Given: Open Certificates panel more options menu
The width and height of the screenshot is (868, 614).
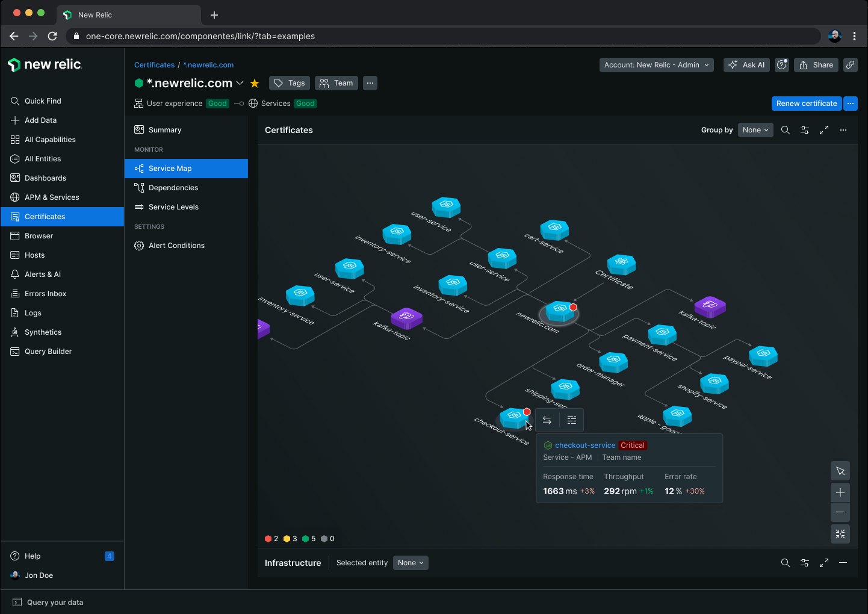Looking at the screenshot, I should pos(843,130).
